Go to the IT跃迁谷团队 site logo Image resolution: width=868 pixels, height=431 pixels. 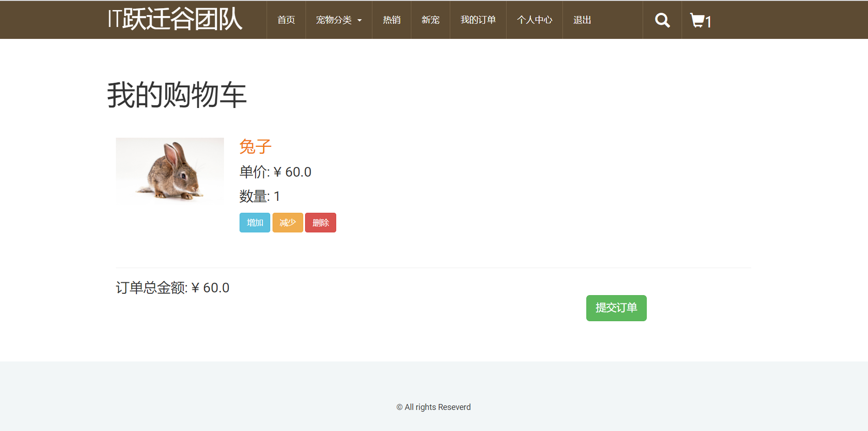coord(175,19)
